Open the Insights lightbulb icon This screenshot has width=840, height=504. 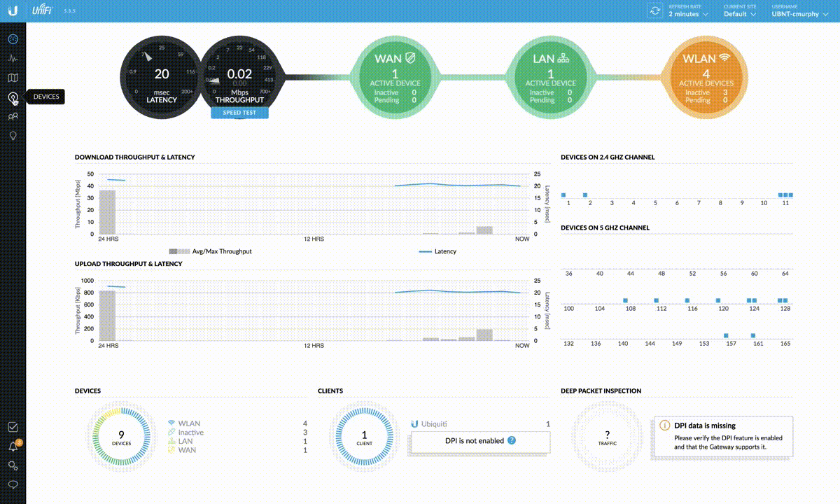click(x=13, y=136)
